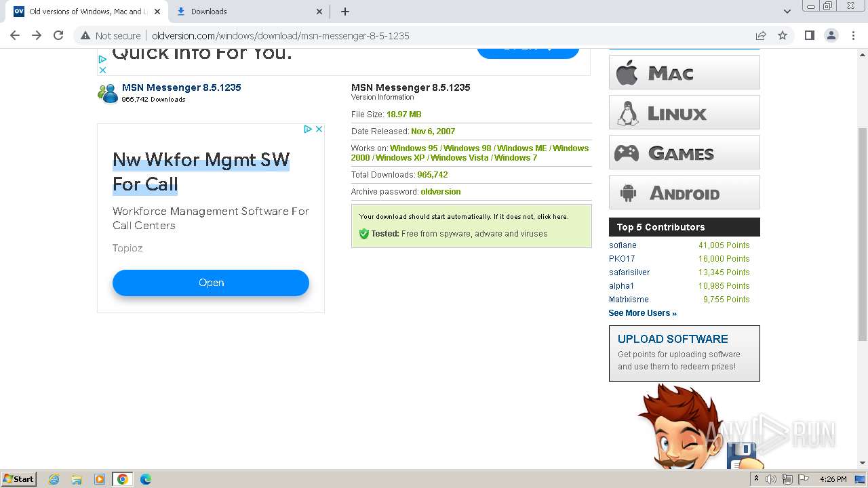Click the Windows 98 compatibility link

click(x=467, y=148)
